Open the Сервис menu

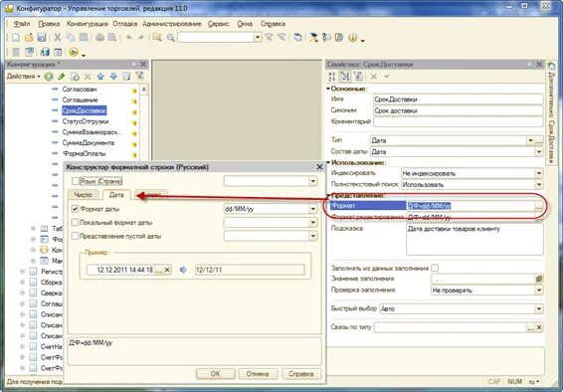tap(218, 24)
